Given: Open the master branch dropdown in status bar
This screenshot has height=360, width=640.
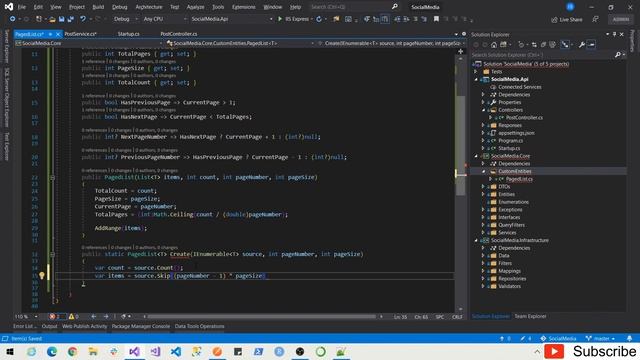Looking at the screenshot, I should [x=600, y=338].
